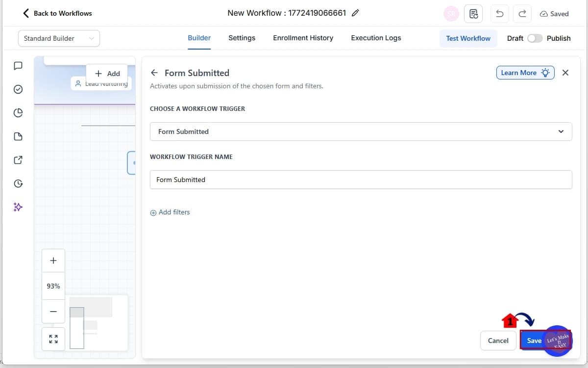Open the Standard Builder dropdown
Image resolution: width=588 pixels, height=368 pixels.
coord(58,38)
